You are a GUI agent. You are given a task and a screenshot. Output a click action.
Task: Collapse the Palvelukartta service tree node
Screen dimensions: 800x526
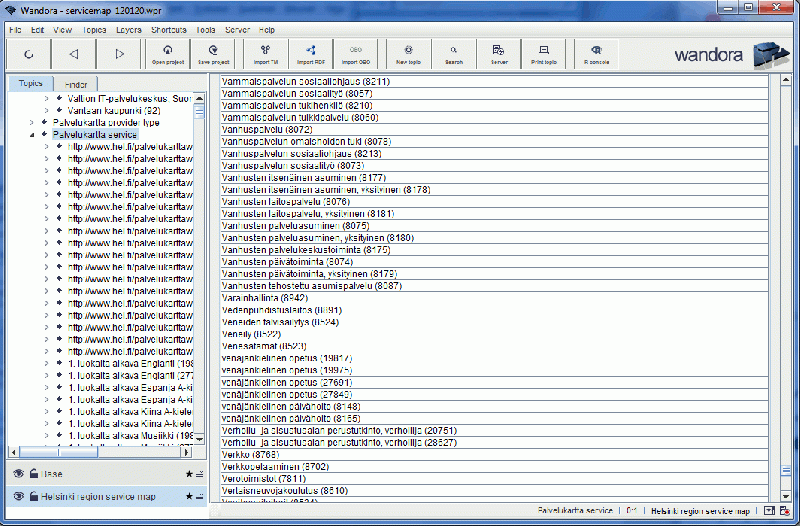pyautogui.click(x=32, y=134)
